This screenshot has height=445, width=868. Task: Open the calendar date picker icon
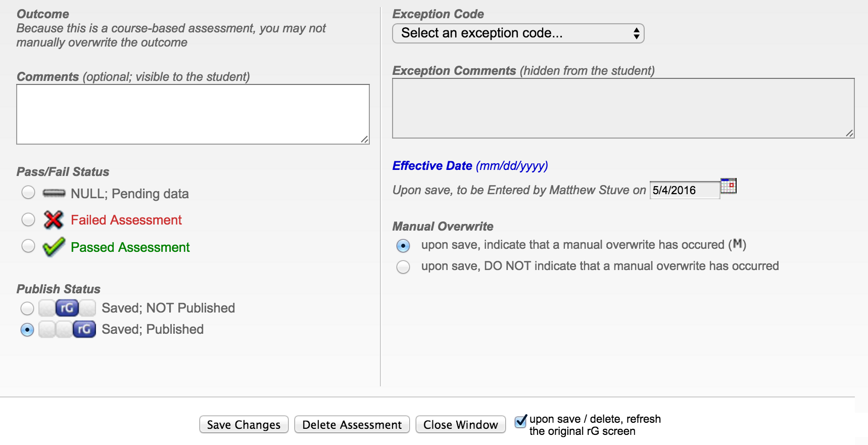[728, 186]
